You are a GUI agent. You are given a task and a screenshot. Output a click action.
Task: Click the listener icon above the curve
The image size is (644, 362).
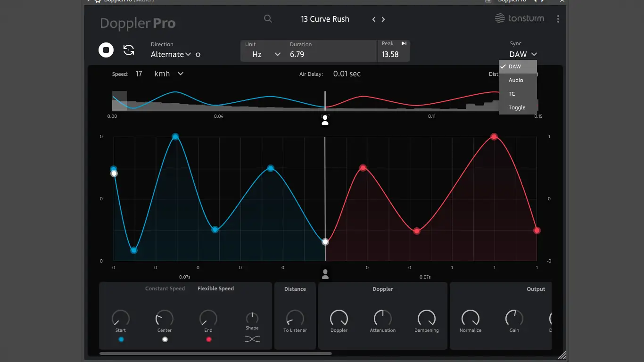pyautogui.click(x=325, y=120)
